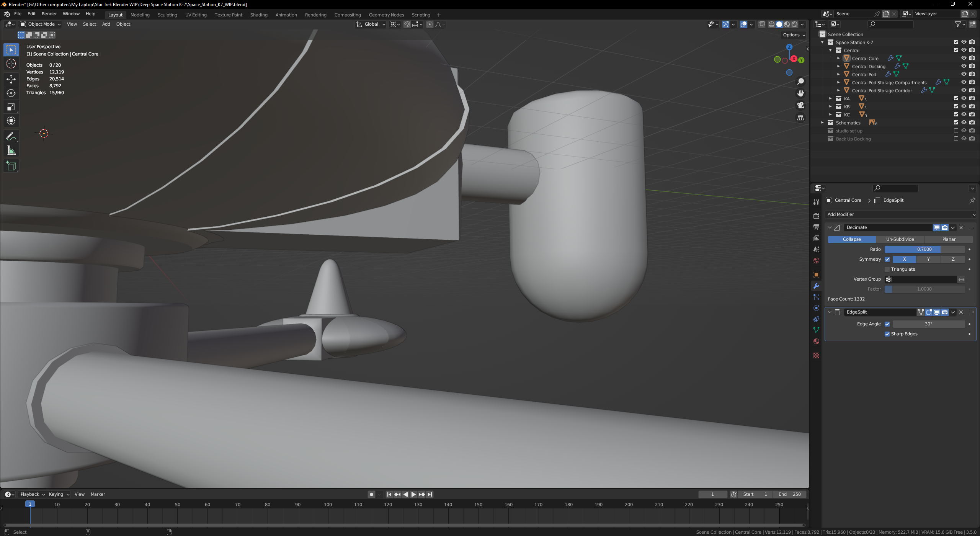
Task: Collapse the EdgeSplit modifier panel
Action: (x=830, y=312)
